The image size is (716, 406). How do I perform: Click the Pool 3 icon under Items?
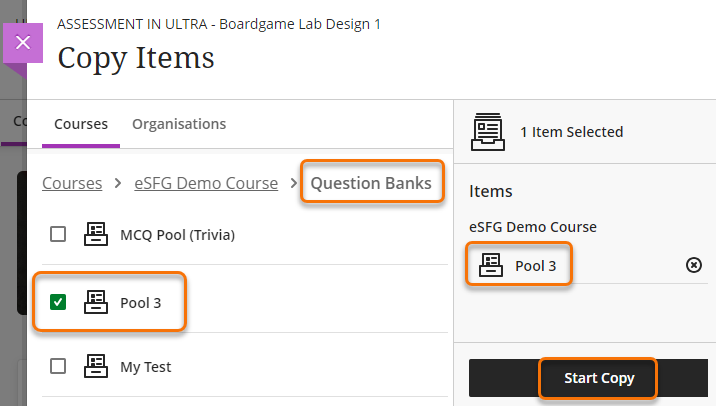pyautogui.click(x=491, y=265)
